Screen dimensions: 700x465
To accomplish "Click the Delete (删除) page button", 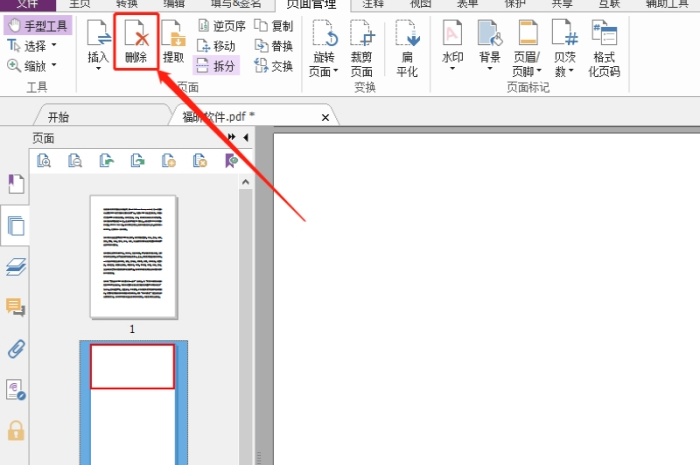I will pyautogui.click(x=136, y=43).
